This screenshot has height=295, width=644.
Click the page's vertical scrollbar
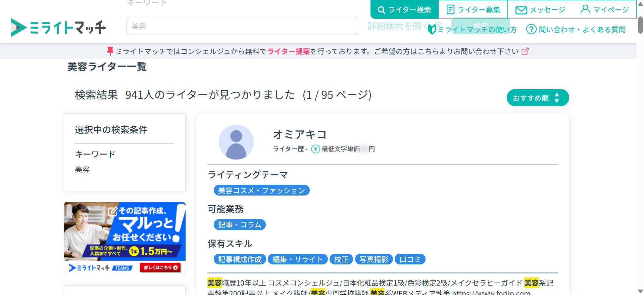pyautogui.click(x=640, y=25)
